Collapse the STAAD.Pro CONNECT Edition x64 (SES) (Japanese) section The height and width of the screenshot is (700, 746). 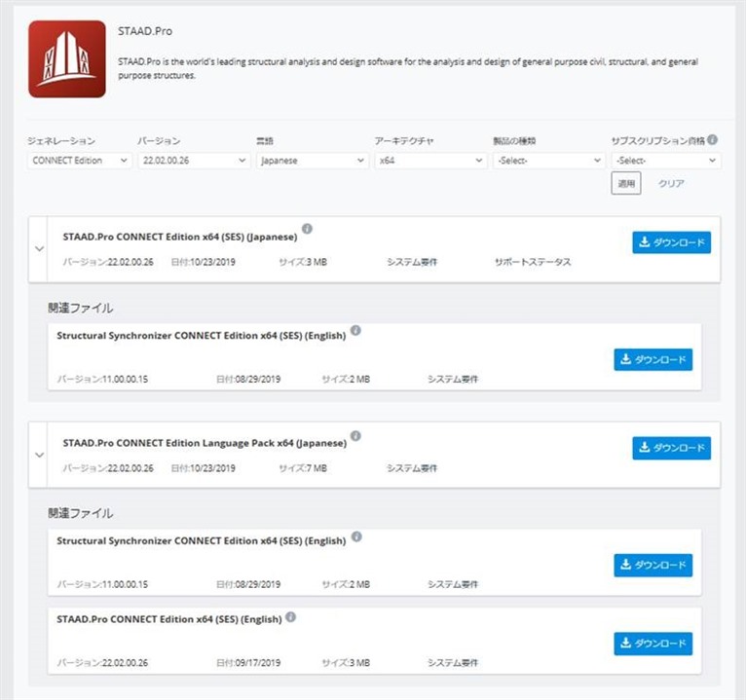pyautogui.click(x=40, y=248)
